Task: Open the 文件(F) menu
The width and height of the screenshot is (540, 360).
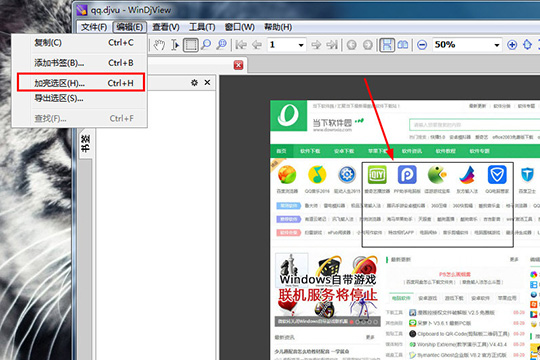Action: (94, 27)
